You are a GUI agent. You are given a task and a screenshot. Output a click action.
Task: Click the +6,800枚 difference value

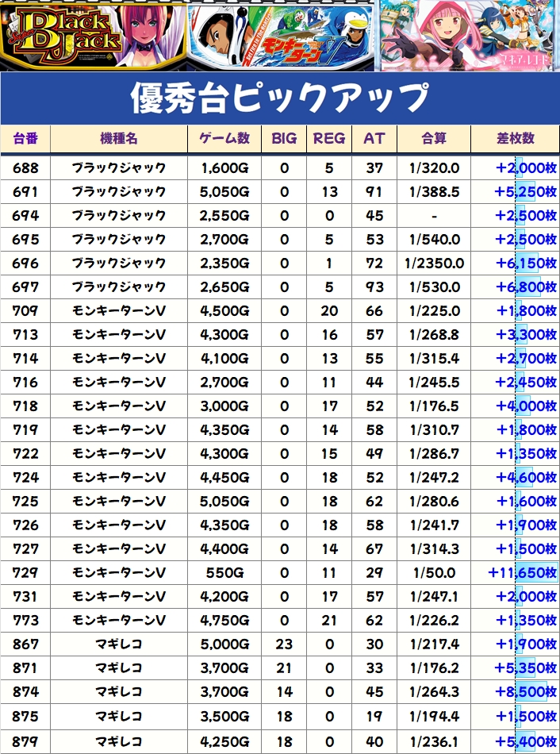coord(526,287)
